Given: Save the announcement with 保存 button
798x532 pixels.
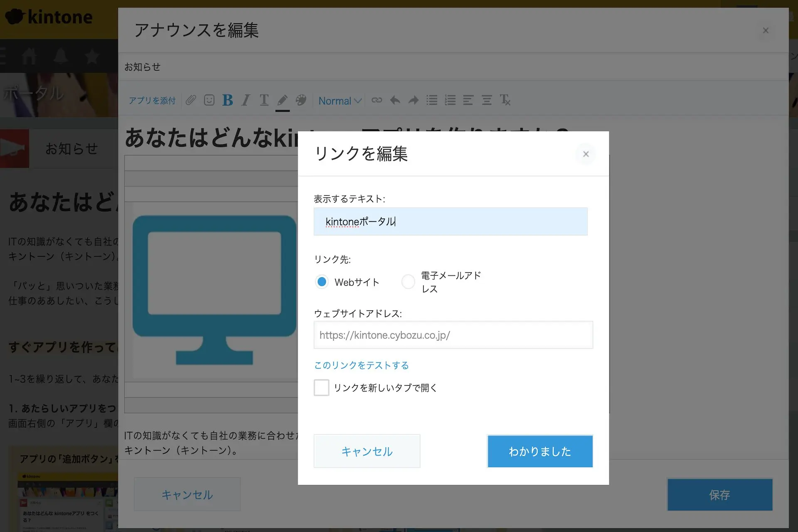Looking at the screenshot, I should coord(720,495).
